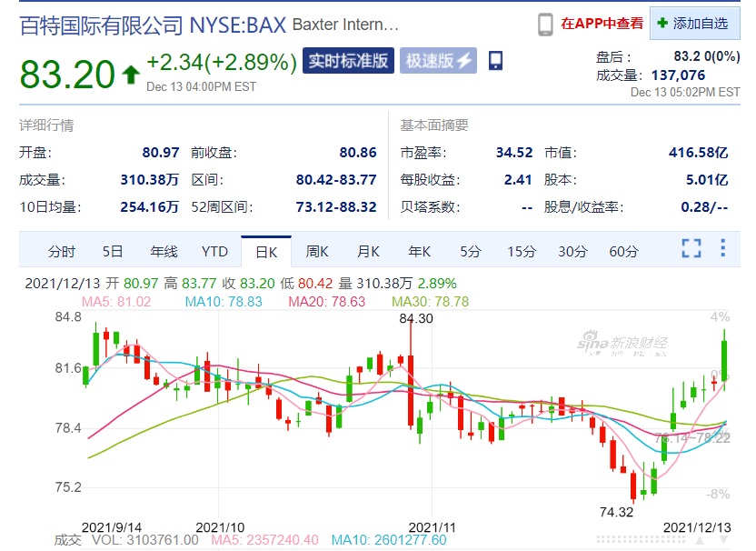This screenshot has width=756, height=551.
Task: Click the 每股收益 value 2.41
Action: pyautogui.click(x=518, y=180)
